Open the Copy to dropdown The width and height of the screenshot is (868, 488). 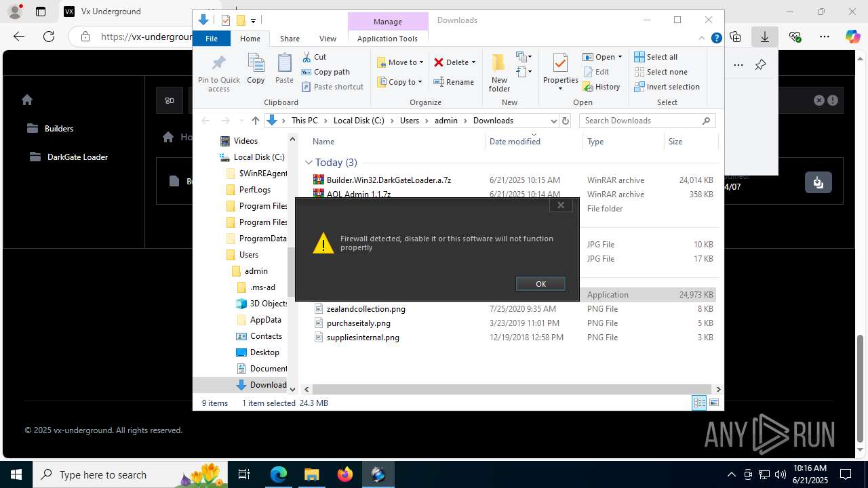[x=399, y=82]
